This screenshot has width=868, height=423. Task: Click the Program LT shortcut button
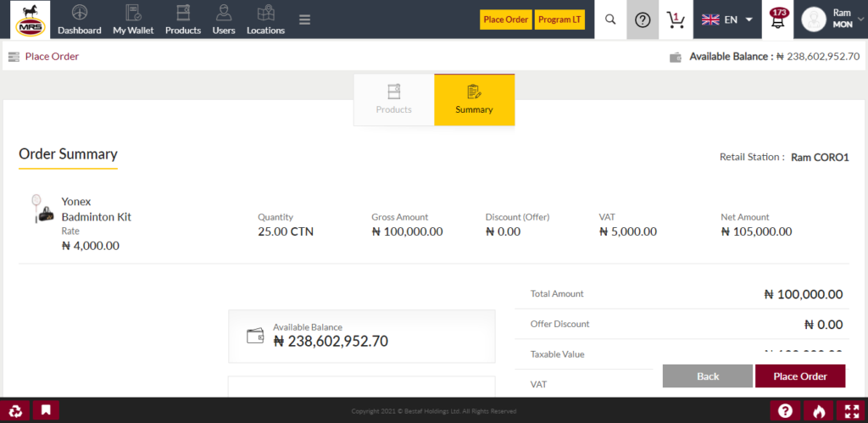[559, 19]
